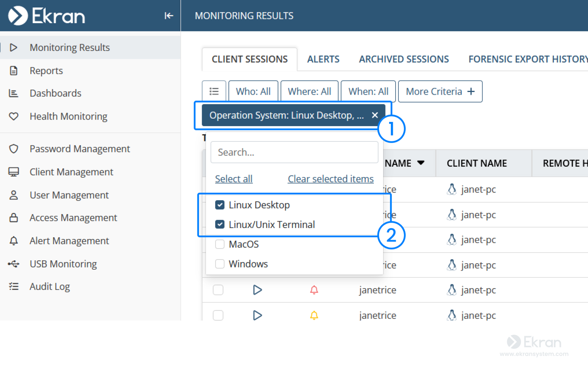Click the red alert bell icon

[314, 290]
